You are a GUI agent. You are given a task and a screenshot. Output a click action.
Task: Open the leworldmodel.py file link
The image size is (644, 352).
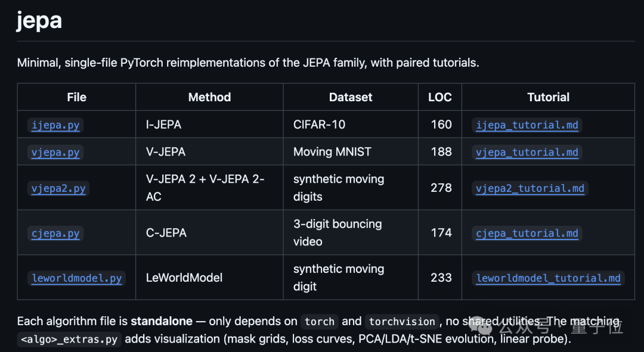pyautogui.click(x=77, y=278)
